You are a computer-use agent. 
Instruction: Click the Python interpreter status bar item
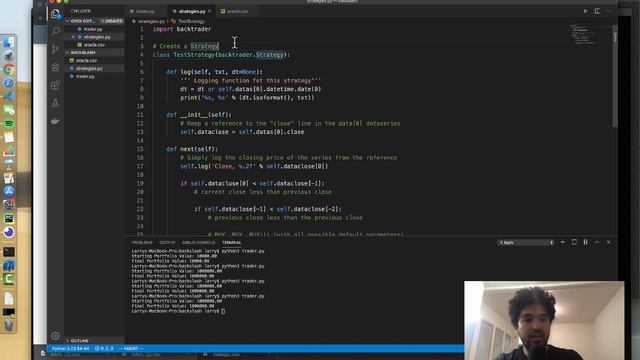(70, 349)
